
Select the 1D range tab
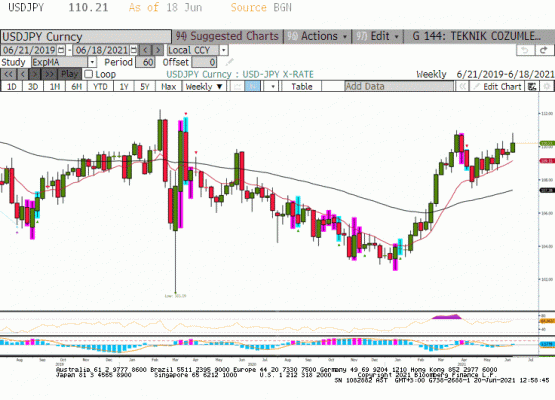[12, 86]
